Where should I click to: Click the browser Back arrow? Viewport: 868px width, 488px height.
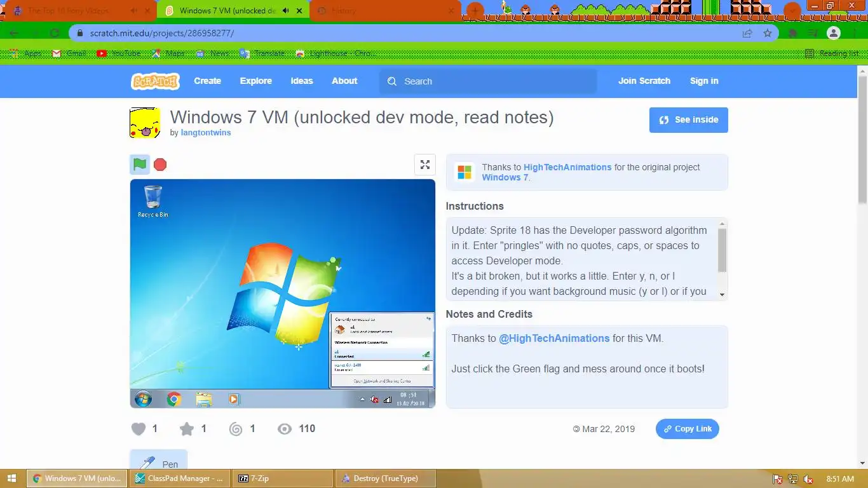pyautogui.click(x=14, y=33)
